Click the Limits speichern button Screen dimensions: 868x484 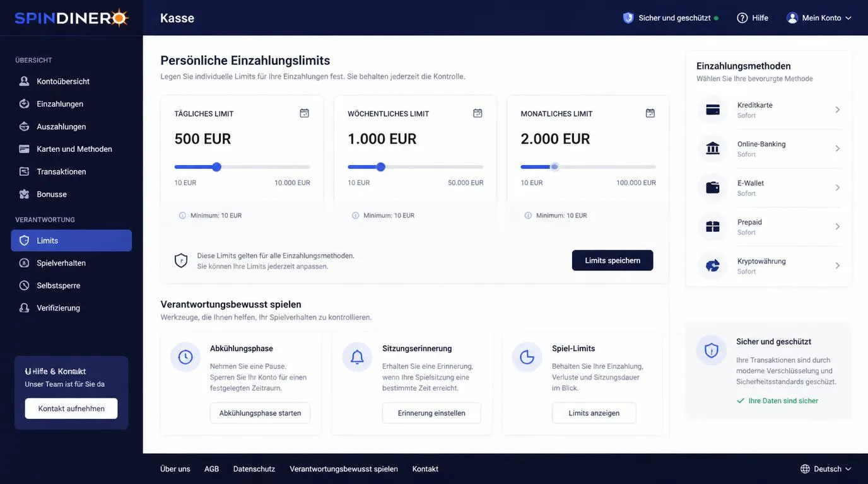pyautogui.click(x=613, y=260)
